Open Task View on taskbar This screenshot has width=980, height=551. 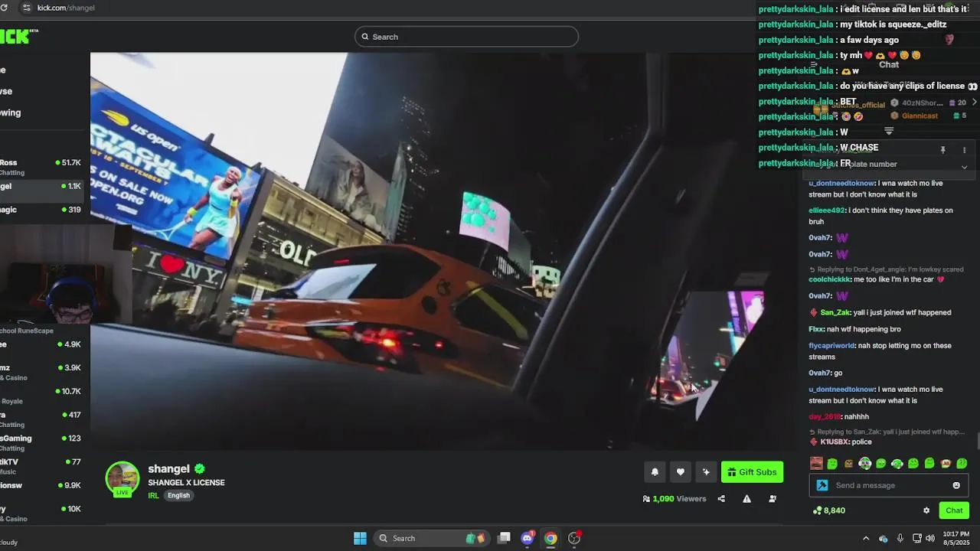504,538
